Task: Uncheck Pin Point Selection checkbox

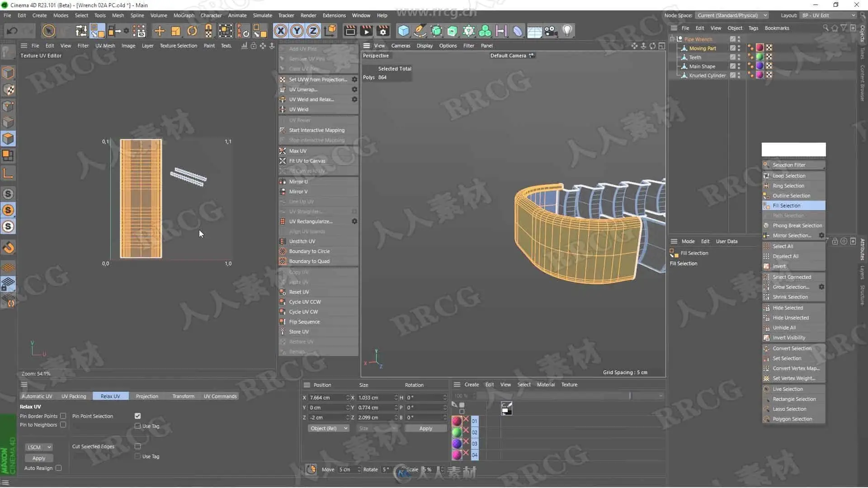Action: [x=138, y=416]
